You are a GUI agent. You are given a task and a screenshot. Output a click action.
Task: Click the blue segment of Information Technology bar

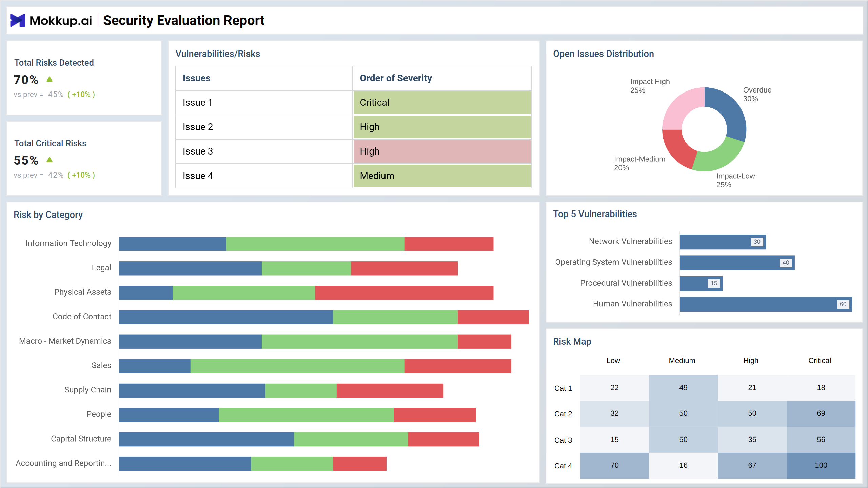click(x=173, y=244)
